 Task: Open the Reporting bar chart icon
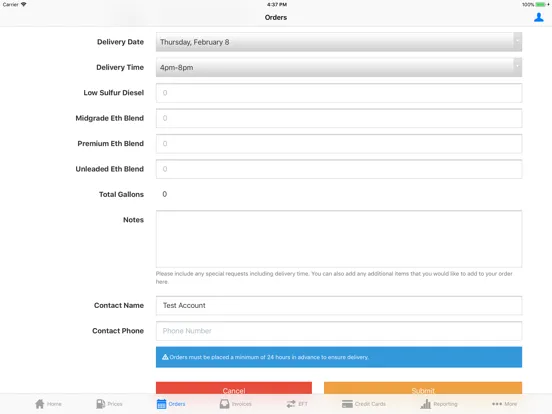click(426, 404)
